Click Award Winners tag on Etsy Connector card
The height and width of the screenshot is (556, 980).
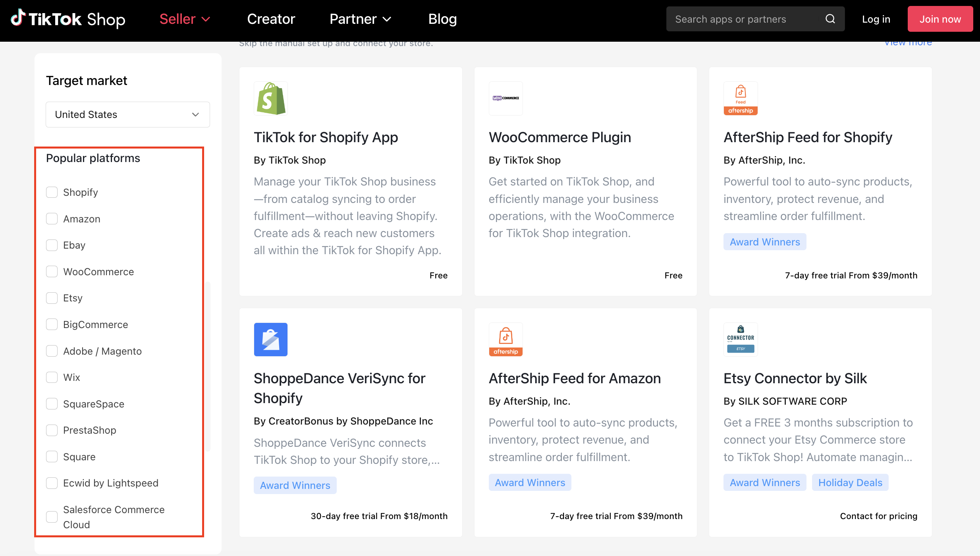coord(765,483)
